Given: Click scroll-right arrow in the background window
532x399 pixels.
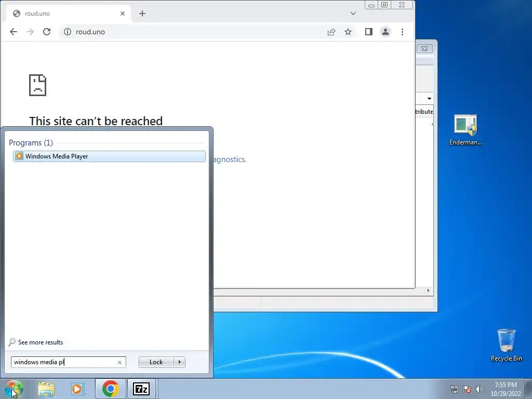Looking at the screenshot, I should coord(428,290).
